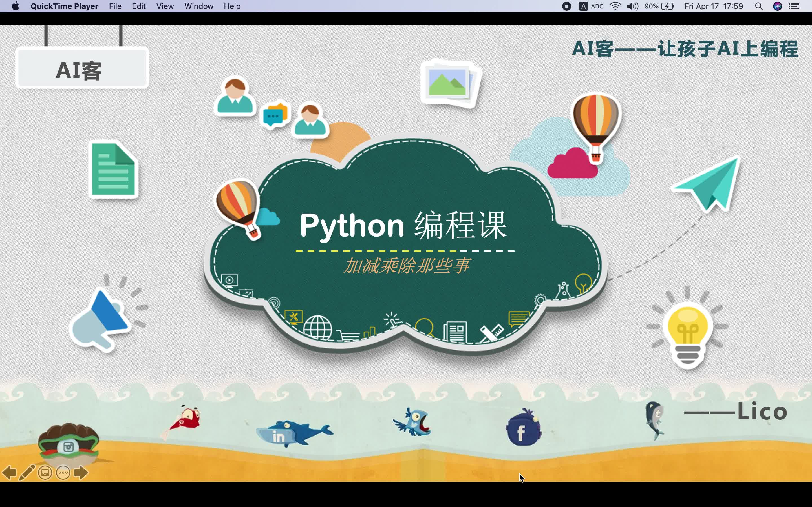This screenshot has width=812, height=507.
Task: Go to the previous slide arrow
Action: (9, 473)
